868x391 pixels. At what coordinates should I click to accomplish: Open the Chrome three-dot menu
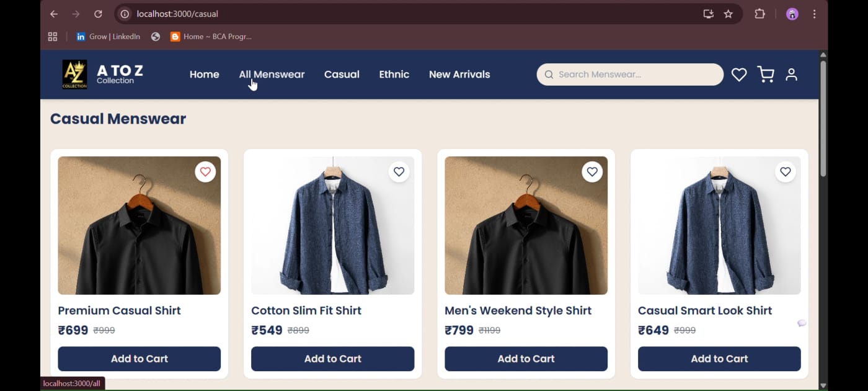(x=815, y=14)
